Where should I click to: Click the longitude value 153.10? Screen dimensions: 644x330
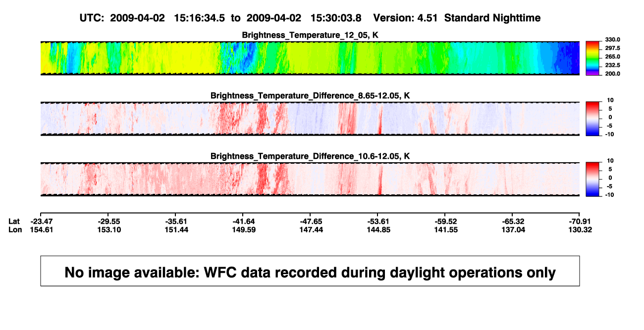109,230
